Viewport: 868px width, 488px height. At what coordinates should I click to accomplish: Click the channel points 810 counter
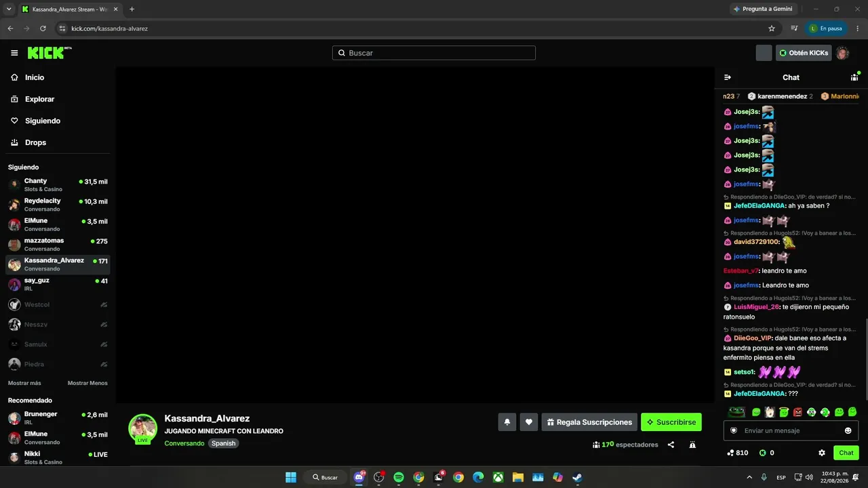(737, 453)
